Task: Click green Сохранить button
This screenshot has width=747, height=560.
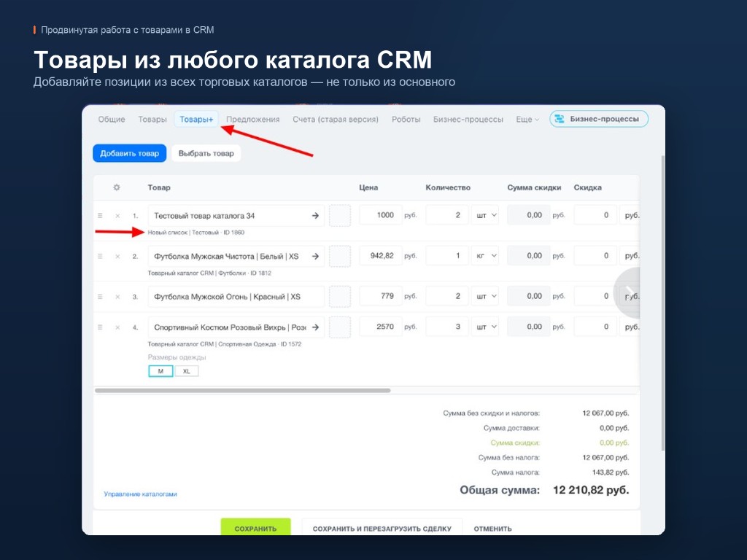Action: tap(256, 528)
